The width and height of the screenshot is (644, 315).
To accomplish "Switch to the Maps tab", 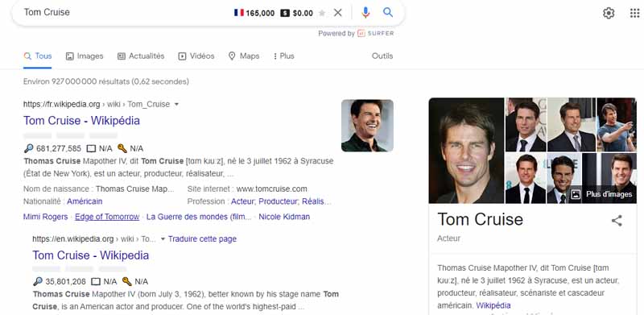I will click(244, 56).
